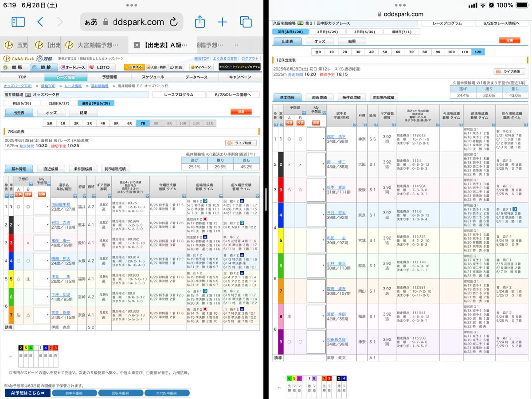Viewport: 532px width, 399px height.
Task: Open My予想印 dropdown for 谷口 力也
Action: (42, 225)
